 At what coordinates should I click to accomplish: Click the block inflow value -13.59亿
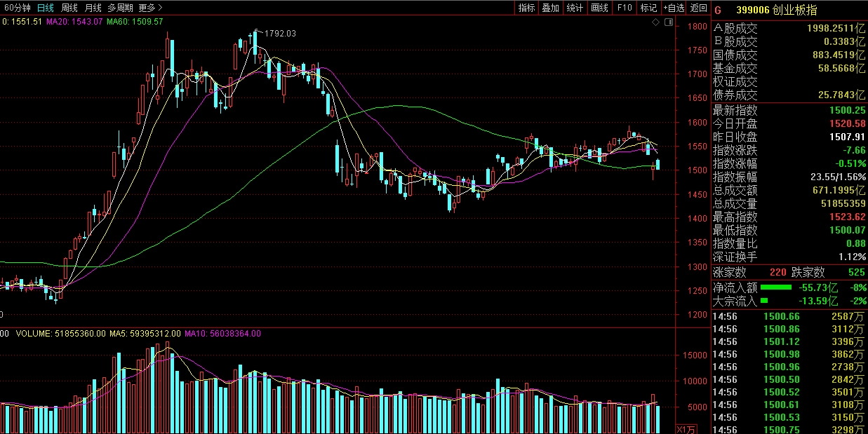pos(819,301)
